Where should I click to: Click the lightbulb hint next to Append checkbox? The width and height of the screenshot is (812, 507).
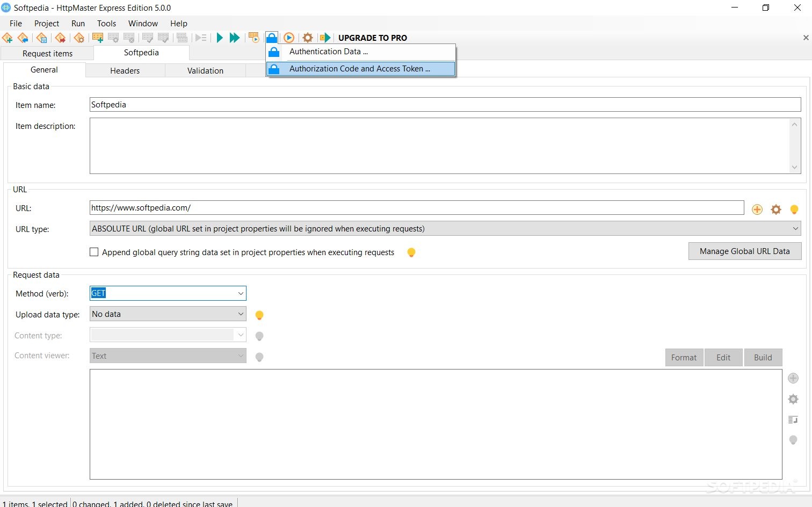click(411, 252)
